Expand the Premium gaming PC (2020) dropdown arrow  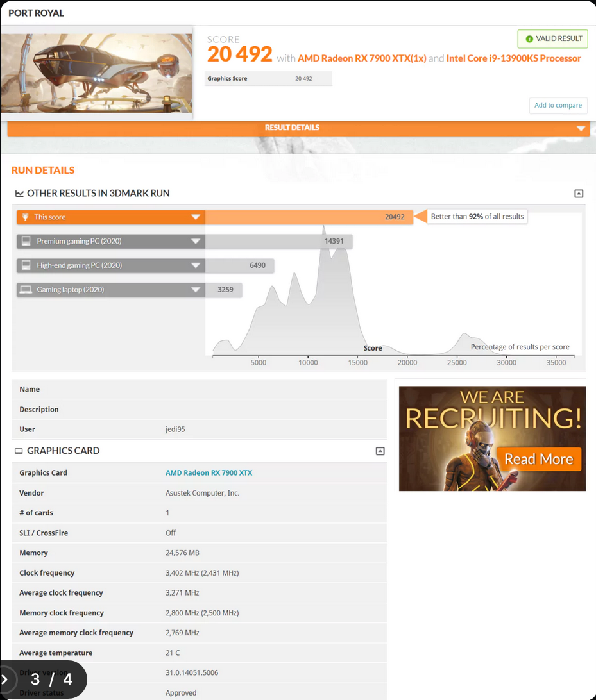tap(195, 241)
